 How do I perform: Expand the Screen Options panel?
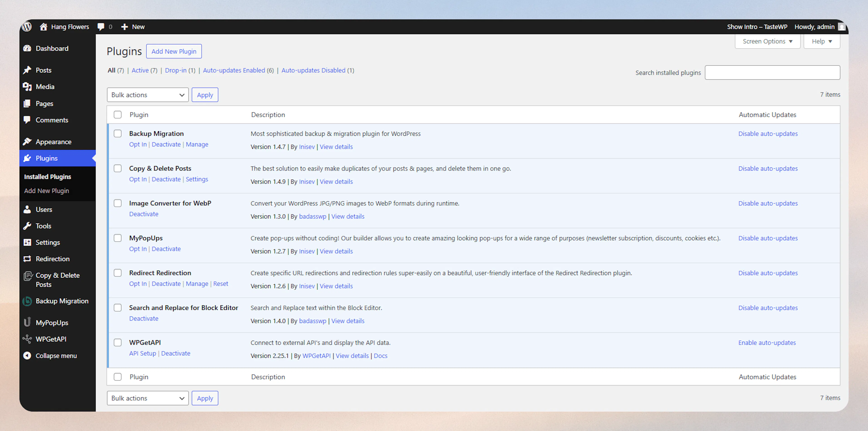pos(767,41)
